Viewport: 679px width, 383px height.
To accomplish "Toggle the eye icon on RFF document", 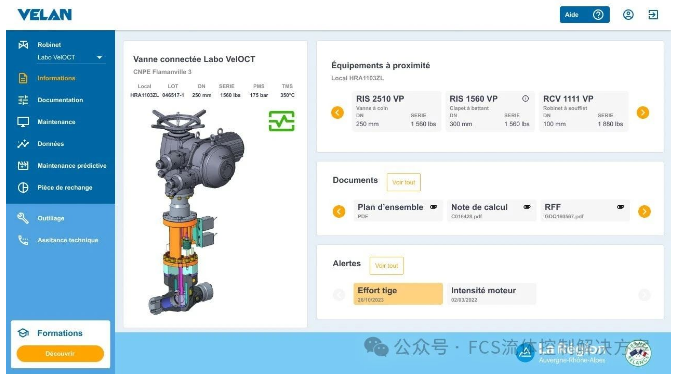I will [621, 207].
